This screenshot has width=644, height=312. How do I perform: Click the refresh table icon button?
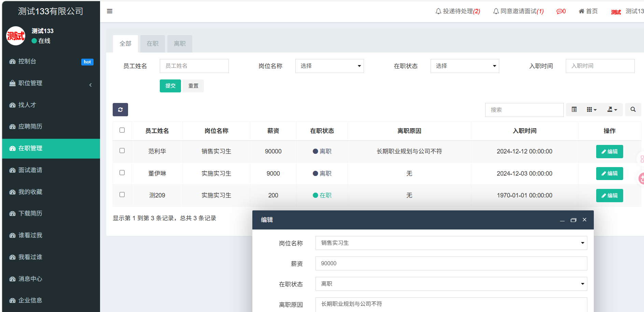coord(120,110)
